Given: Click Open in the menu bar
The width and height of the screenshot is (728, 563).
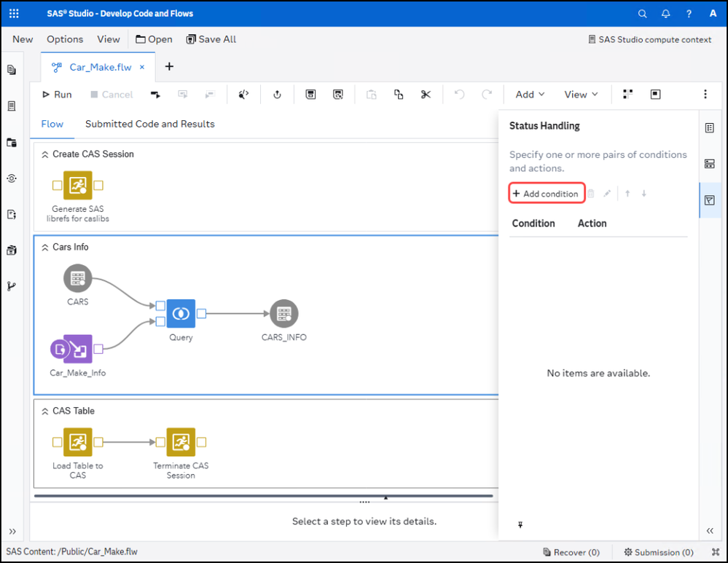Looking at the screenshot, I should 154,39.
